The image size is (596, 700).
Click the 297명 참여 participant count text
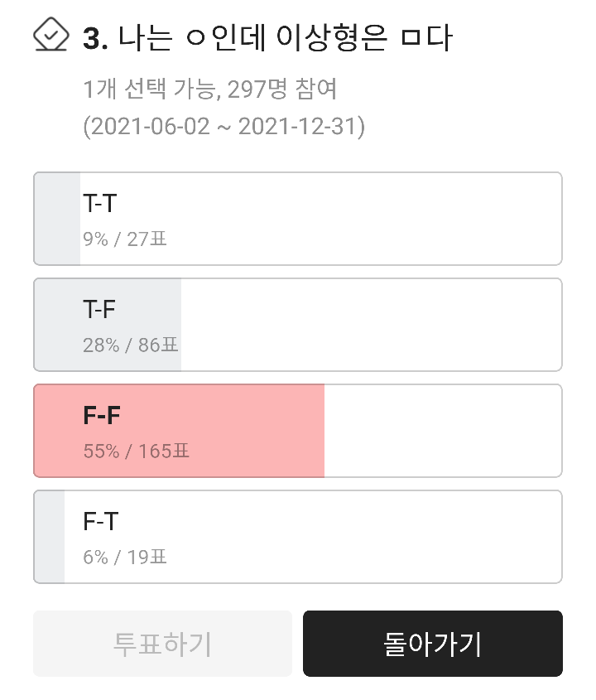281,89
